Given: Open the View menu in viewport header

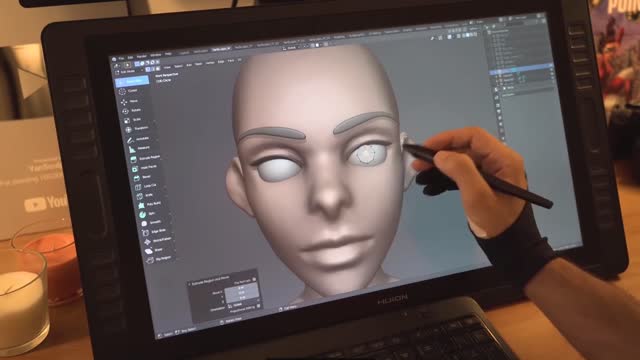Looking at the screenshot, I should [167, 67].
